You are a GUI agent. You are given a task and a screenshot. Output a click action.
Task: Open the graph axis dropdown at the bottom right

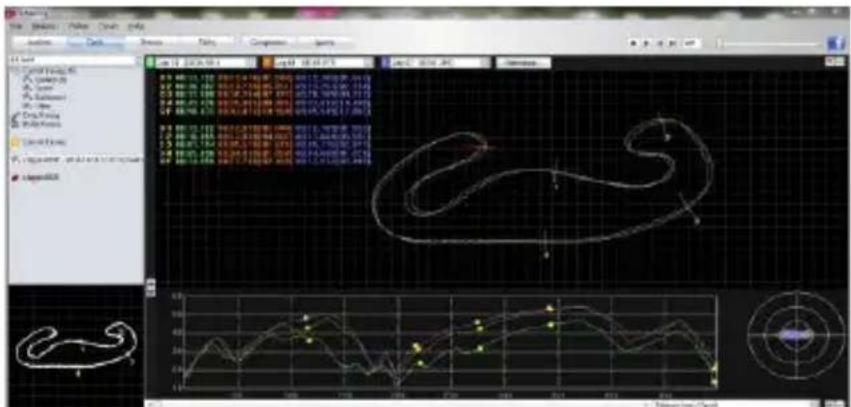(x=734, y=404)
